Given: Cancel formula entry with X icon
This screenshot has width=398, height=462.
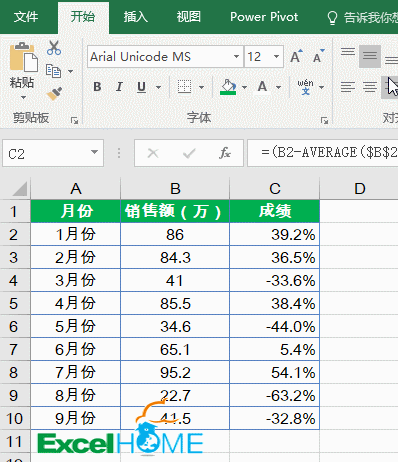Looking at the screenshot, I should point(153,153).
